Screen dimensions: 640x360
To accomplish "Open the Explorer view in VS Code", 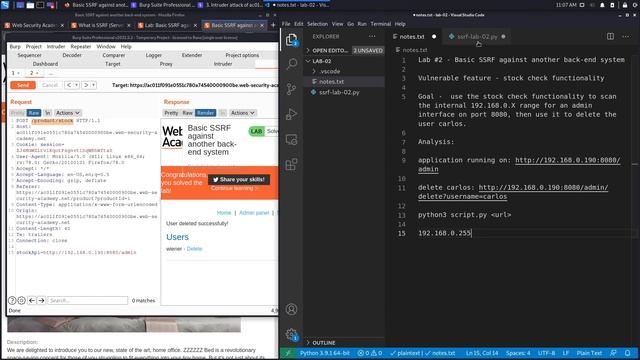I will coord(291,40).
